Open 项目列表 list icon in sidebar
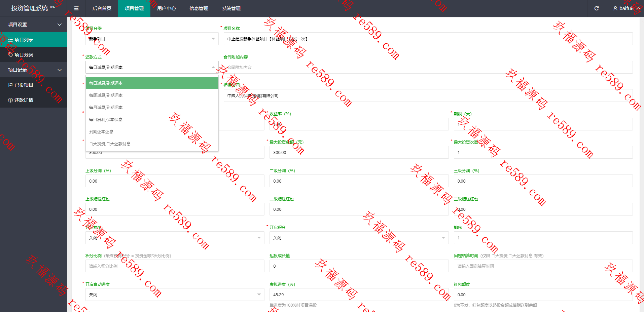This screenshot has height=312, width=644. (x=10, y=40)
